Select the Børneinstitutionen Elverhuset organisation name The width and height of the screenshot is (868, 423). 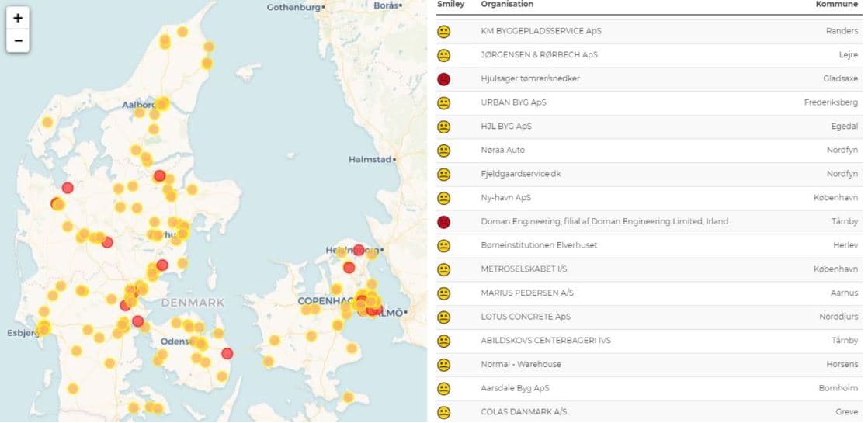pyautogui.click(x=539, y=245)
